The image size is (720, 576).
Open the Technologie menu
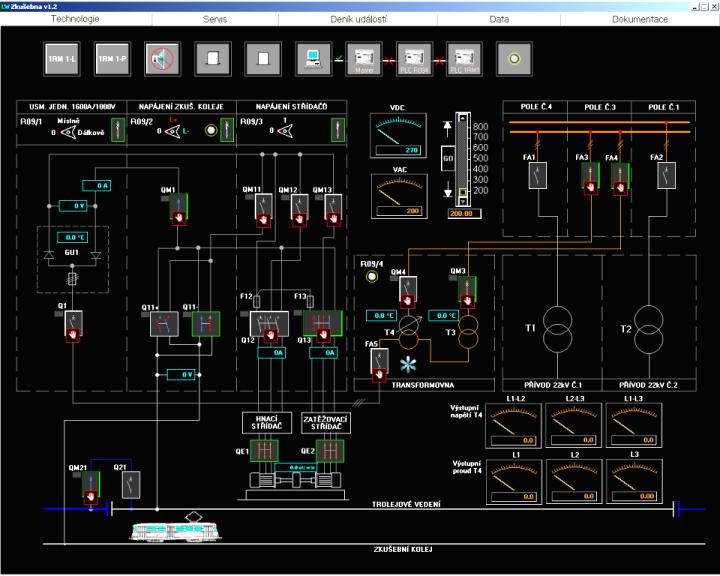click(x=75, y=19)
